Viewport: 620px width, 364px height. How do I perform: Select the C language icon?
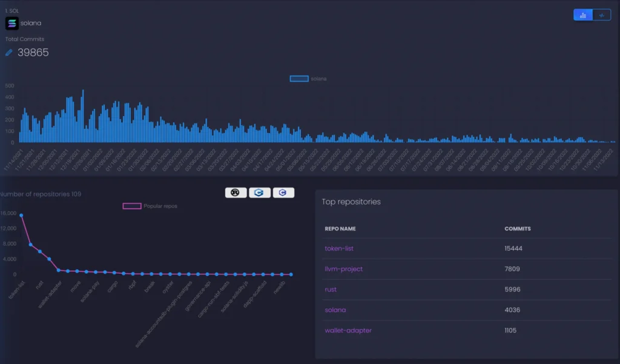click(x=283, y=192)
